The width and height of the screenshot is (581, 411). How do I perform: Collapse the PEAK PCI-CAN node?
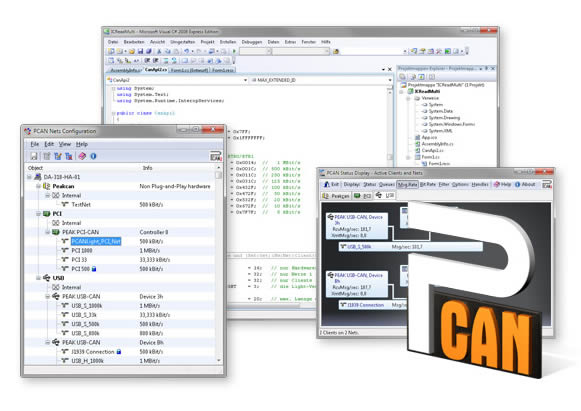tap(47, 232)
